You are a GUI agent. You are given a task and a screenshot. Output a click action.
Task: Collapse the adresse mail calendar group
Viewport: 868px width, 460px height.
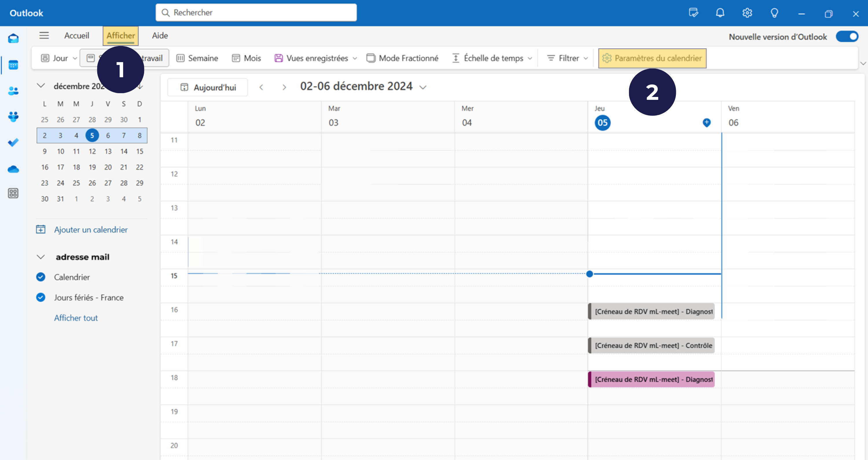pyautogui.click(x=41, y=257)
